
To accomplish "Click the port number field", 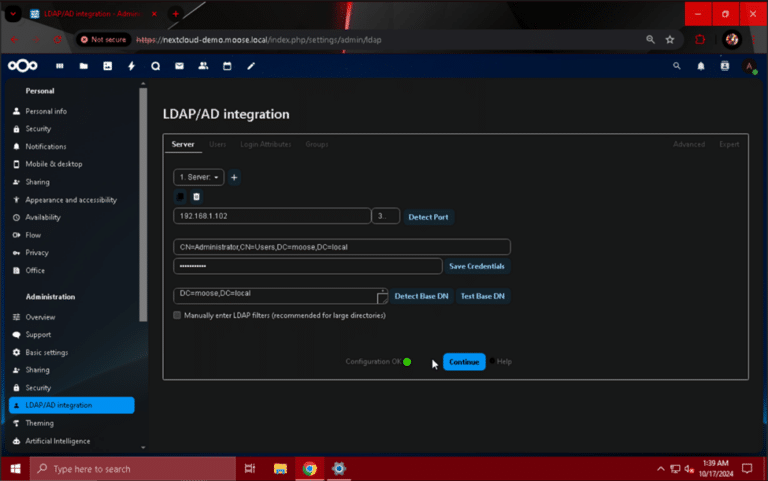I will pyautogui.click(x=385, y=216).
